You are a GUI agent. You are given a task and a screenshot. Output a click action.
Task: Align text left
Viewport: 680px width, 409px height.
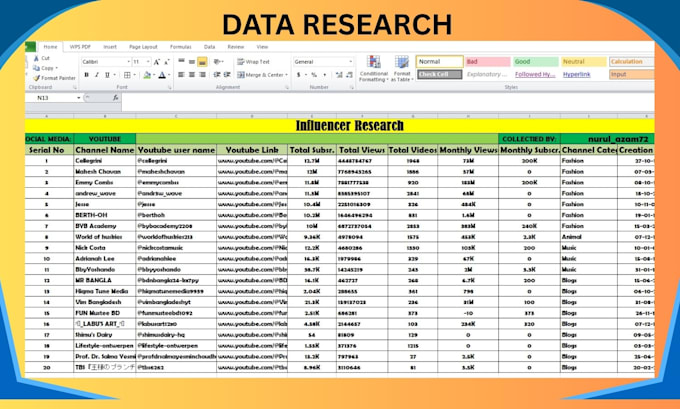coord(181,75)
